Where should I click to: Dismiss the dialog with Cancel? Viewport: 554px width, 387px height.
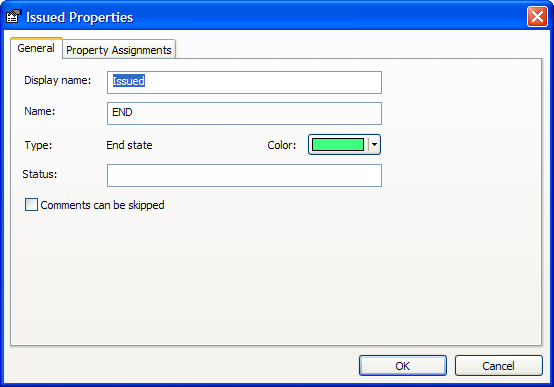point(499,365)
